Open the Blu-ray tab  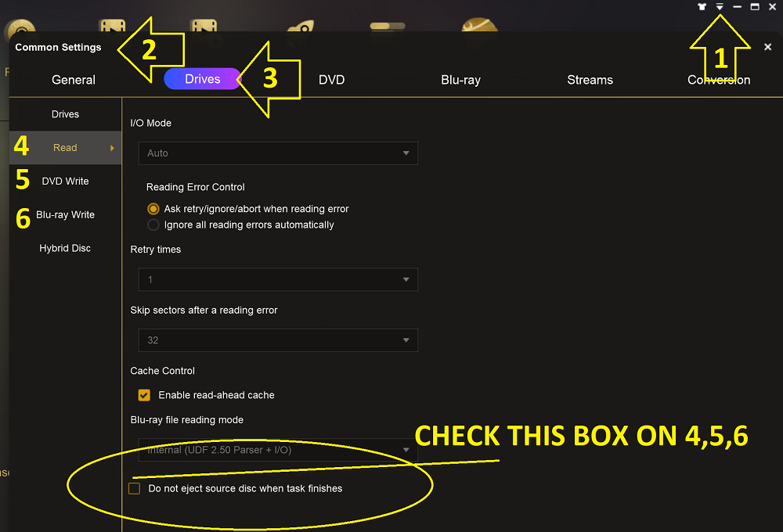point(460,80)
